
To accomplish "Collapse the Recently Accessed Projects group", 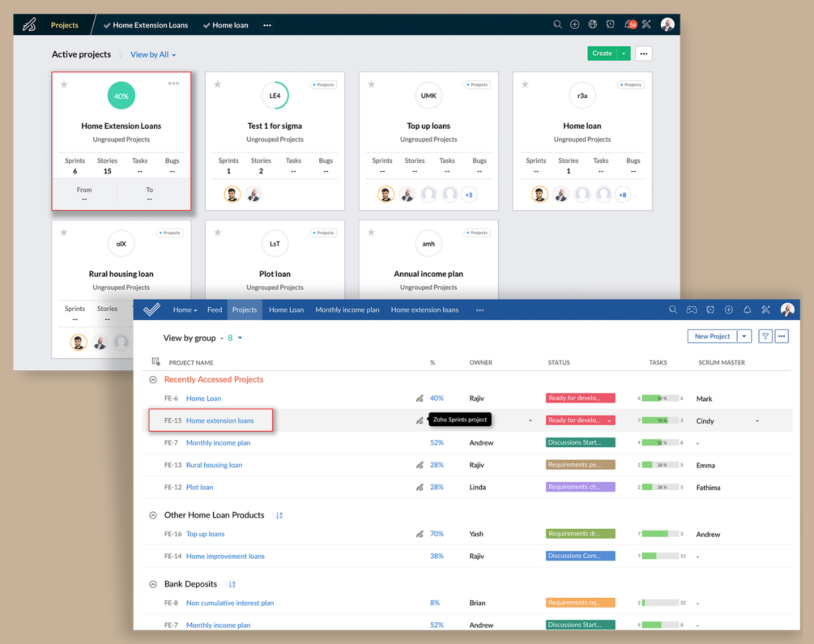I will [153, 380].
